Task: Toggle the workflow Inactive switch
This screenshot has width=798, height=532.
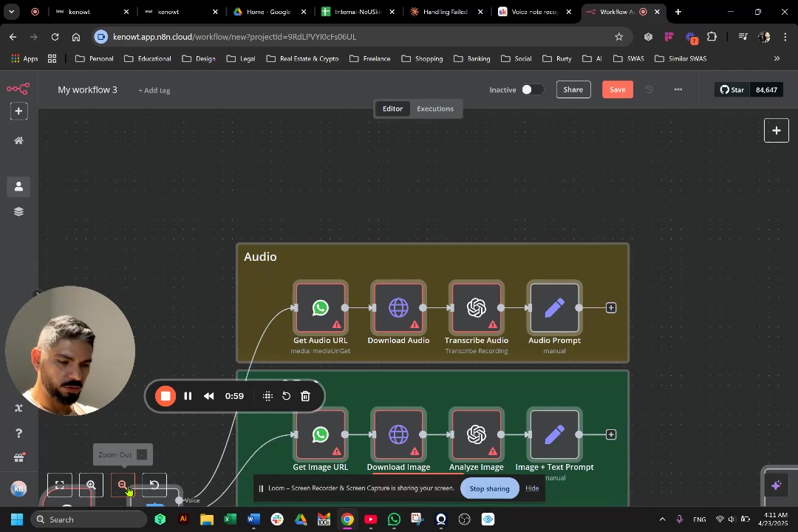Action: pos(531,89)
